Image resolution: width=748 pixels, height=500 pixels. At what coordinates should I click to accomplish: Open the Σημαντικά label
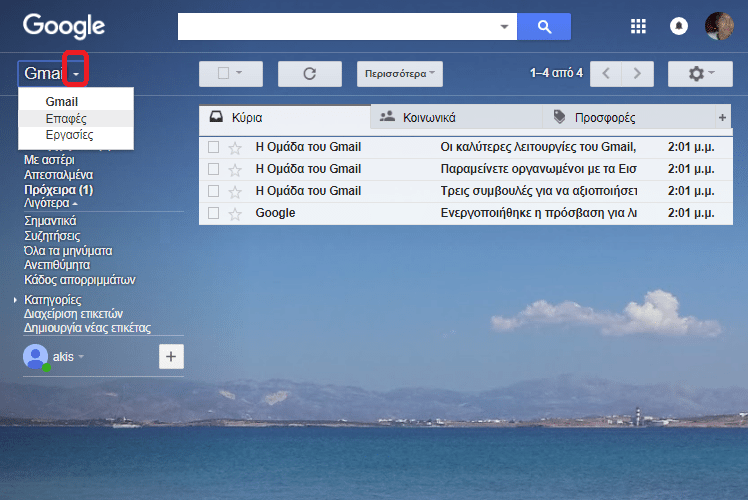50,221
